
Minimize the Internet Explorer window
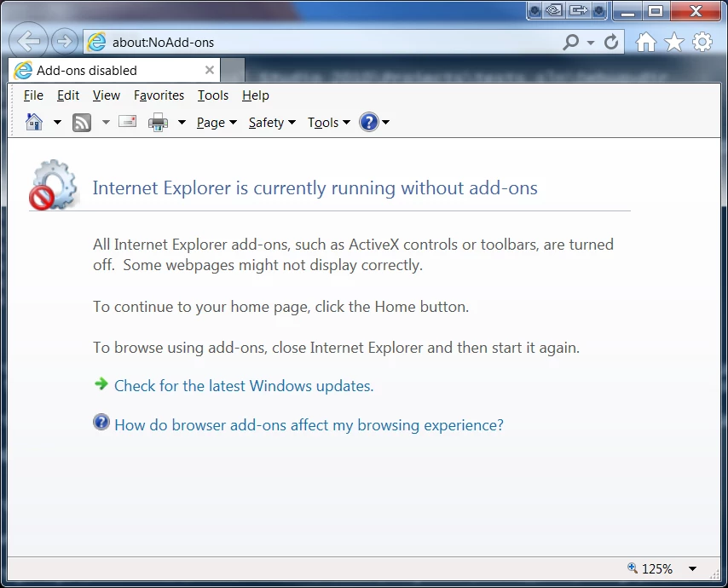[627, 12]
